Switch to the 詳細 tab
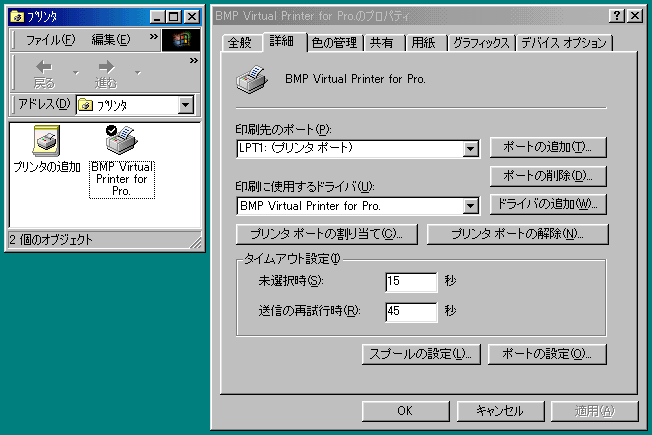Screen dimensions: 652x435 (x=282, y=41)
